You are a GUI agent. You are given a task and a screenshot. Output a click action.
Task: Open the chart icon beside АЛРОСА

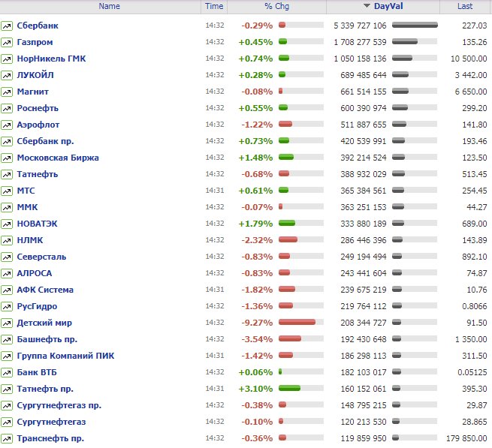pyautogui.click(x=7, y=274)
